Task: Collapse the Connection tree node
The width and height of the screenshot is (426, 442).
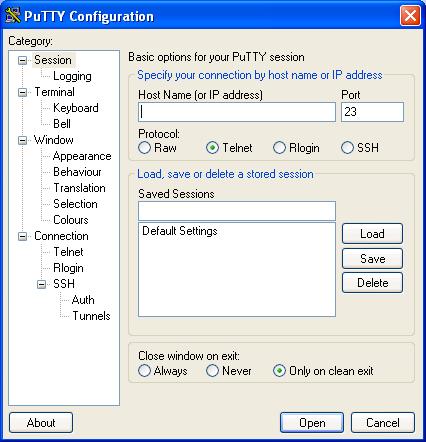Action: coord(22,236)
